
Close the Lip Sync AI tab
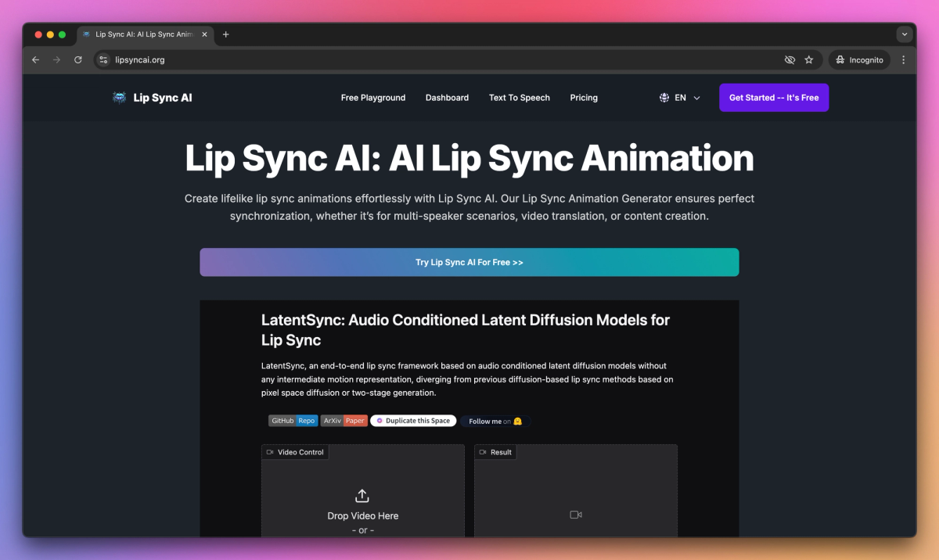pos(205,34)
